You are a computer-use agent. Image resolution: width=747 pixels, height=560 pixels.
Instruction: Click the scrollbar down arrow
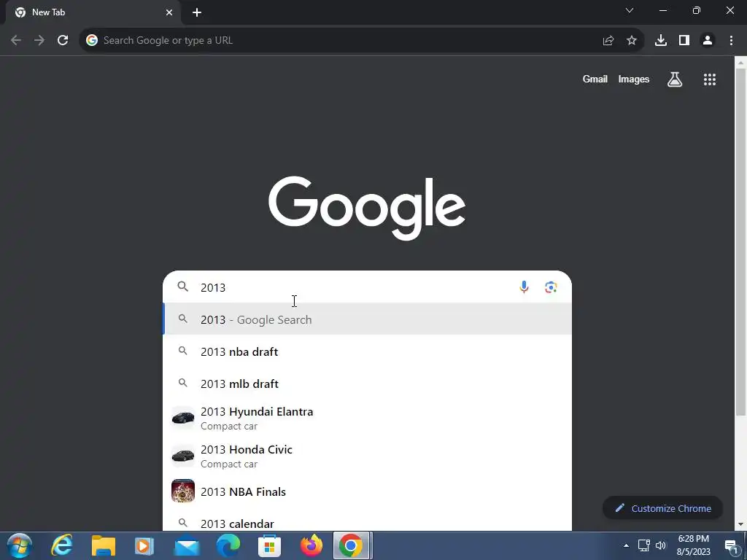tap(741, 525)
